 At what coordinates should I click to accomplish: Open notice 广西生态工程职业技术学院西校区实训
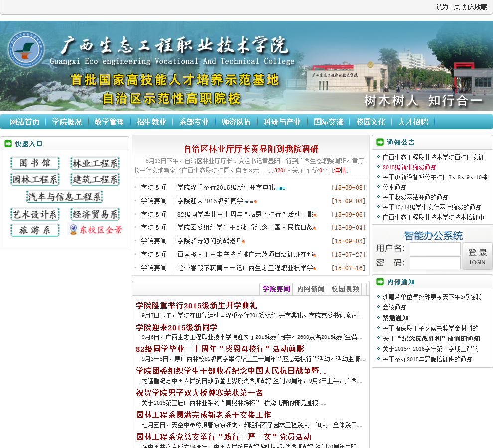pyautogui.click(x=433, y=157)
